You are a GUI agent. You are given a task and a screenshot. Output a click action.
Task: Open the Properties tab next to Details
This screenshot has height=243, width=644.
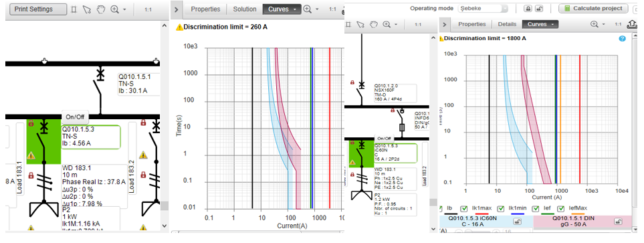pos(472,24)
